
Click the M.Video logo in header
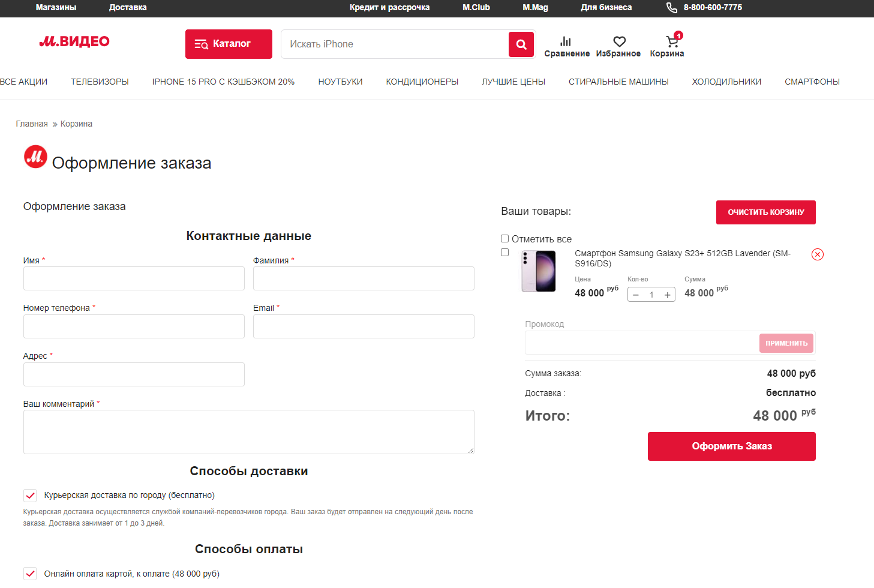point(74,41)
